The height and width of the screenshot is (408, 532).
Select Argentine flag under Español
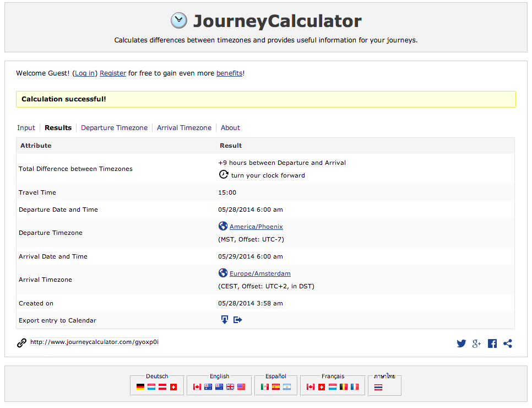[287, 387]
